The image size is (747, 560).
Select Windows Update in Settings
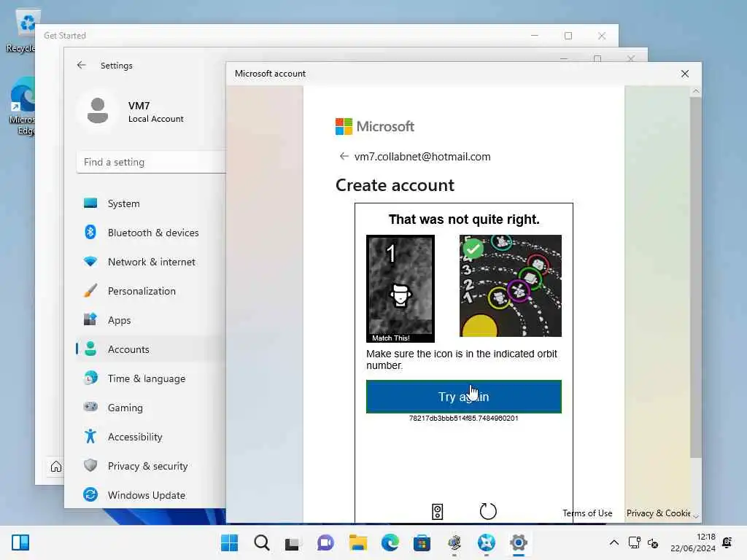147,495
